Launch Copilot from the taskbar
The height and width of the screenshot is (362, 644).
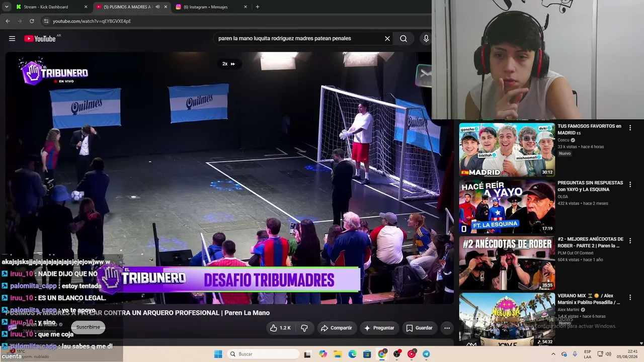pyautogui.click(x=323, y=354)
